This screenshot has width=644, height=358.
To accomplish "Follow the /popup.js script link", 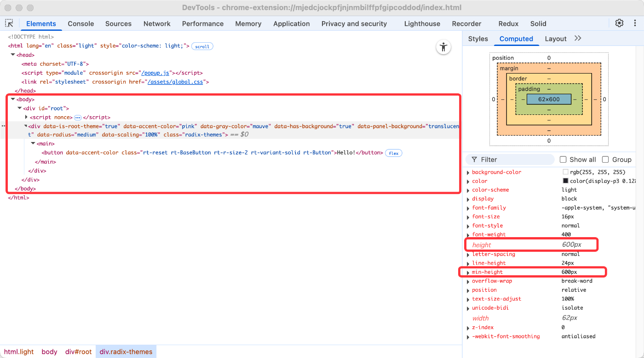I will [x=156, y=73].
